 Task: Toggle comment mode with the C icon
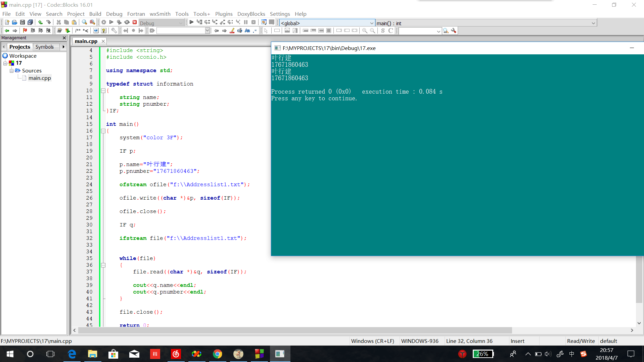pyautogui.click(x=390, y=31)
